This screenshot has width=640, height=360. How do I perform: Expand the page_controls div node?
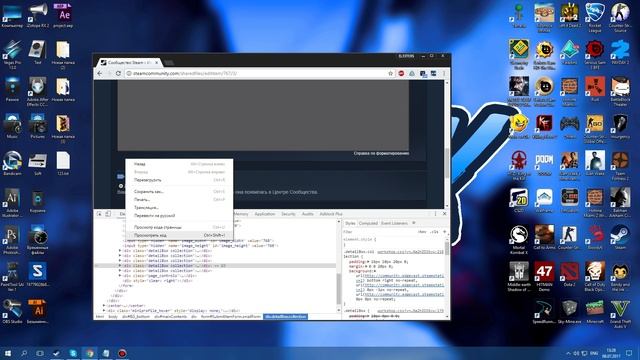tap(120, 276)
